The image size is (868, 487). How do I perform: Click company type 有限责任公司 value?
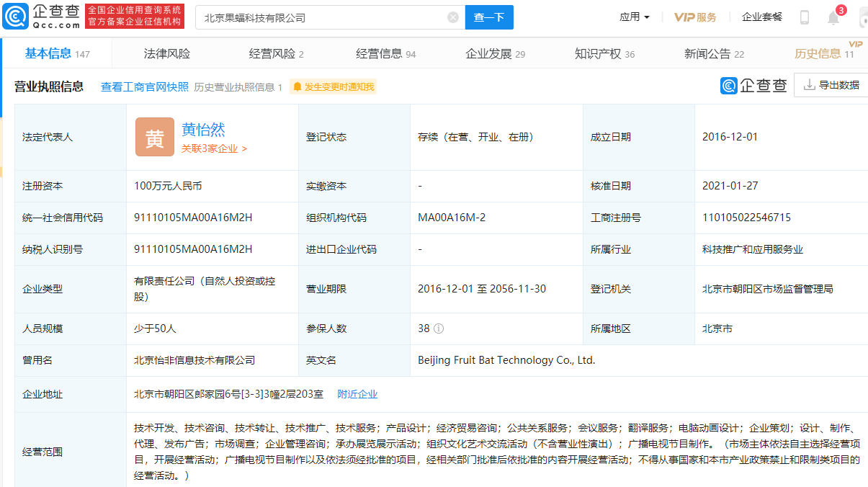205,289
